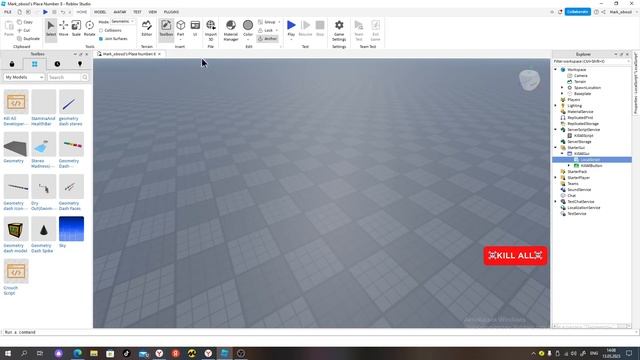Click the Undo arrow in title toolbar
Image resolution: width=640 pixels, height=360 pixels.
(63, 12)
